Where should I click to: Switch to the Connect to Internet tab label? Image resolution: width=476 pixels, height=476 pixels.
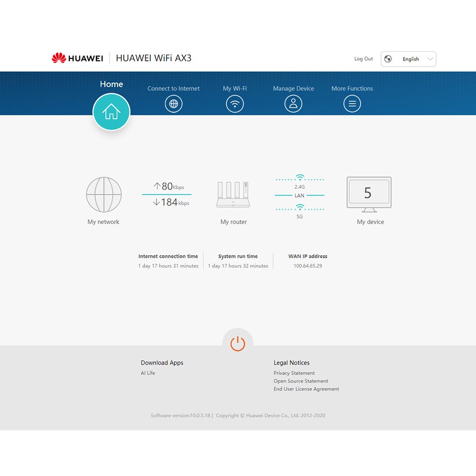tap(173, 88)
